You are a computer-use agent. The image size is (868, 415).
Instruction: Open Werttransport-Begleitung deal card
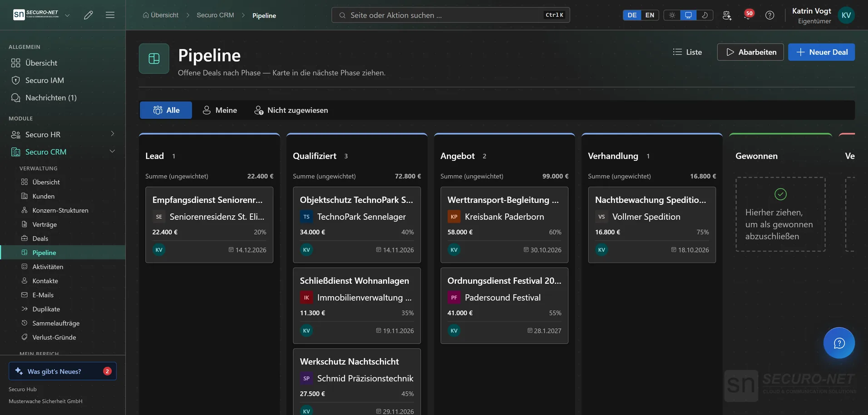click(504, 225)
